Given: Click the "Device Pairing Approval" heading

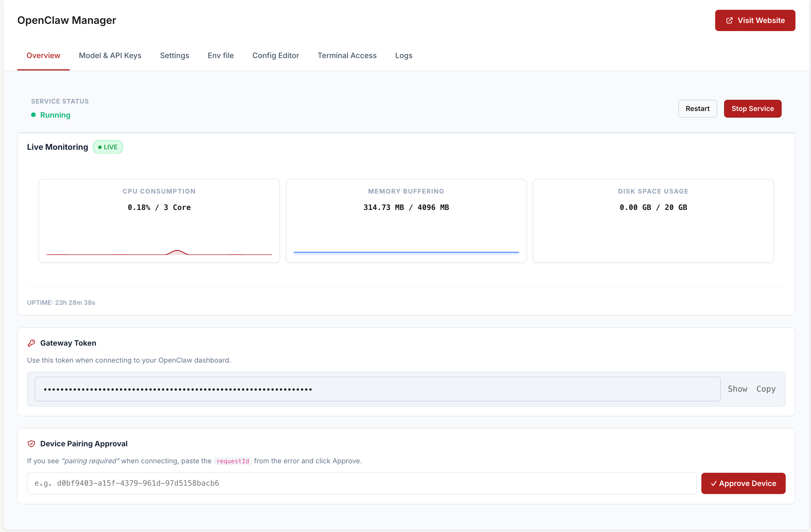Looking at the screenshot, I should [84, 443].
